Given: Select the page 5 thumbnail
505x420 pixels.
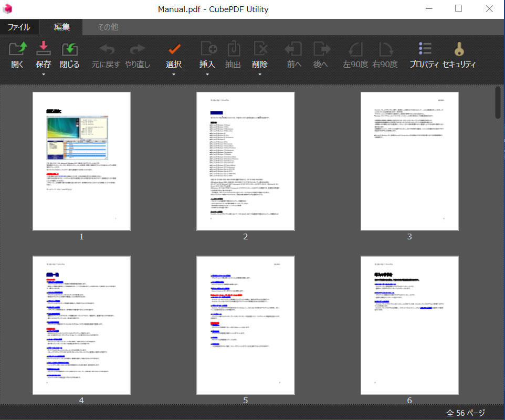Looking at the screenshot, I should tap(245, 325).
